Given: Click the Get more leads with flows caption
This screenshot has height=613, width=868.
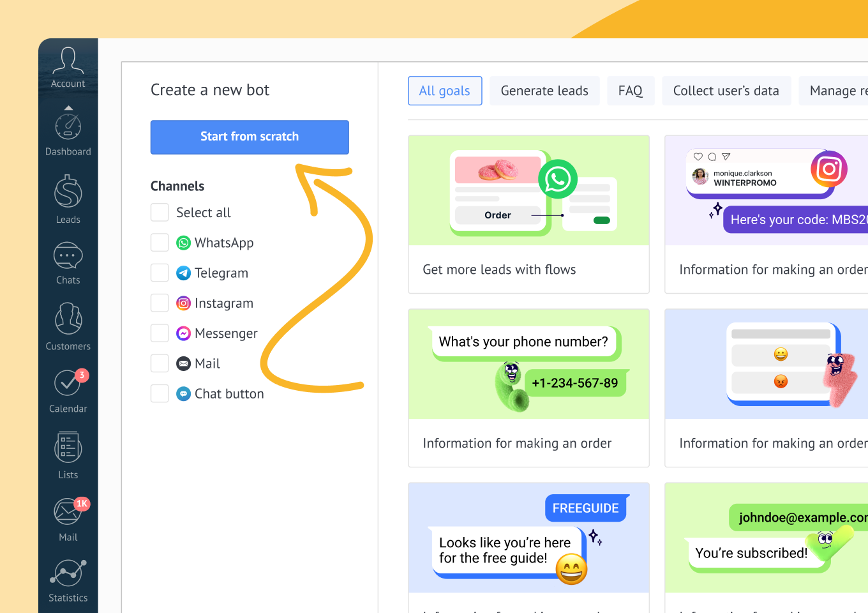Looking at the screenshot, I should tap(499, 269).
